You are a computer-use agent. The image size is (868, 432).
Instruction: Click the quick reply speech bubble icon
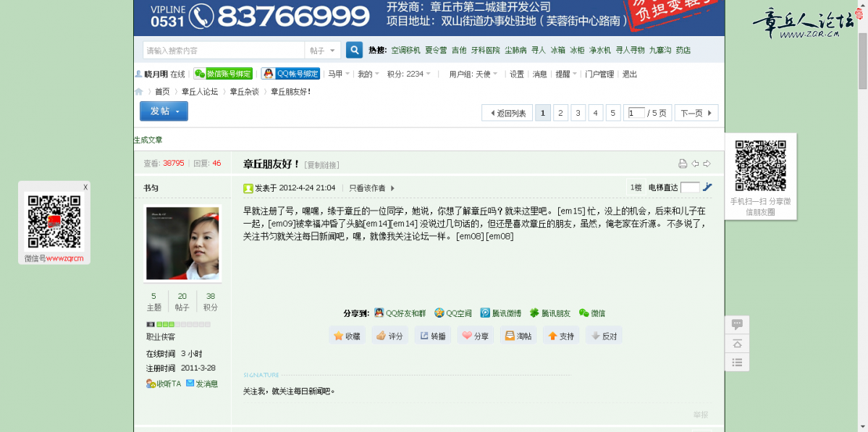(737, 325)
